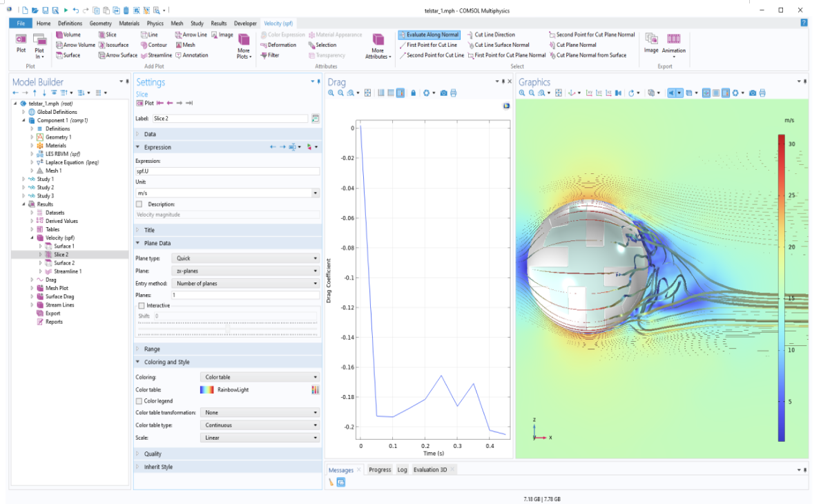This screenshot has width=821, height=504.
Task: Click the Label field containing Slice 2
Action: pos(230,119)
